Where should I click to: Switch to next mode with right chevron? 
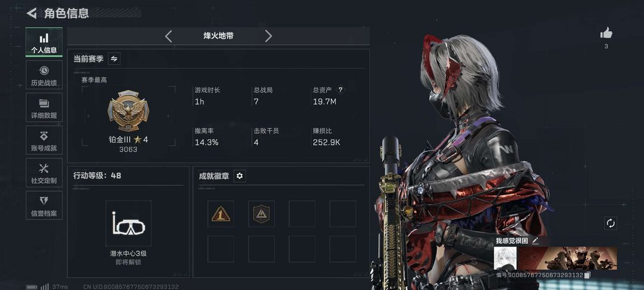268,36
